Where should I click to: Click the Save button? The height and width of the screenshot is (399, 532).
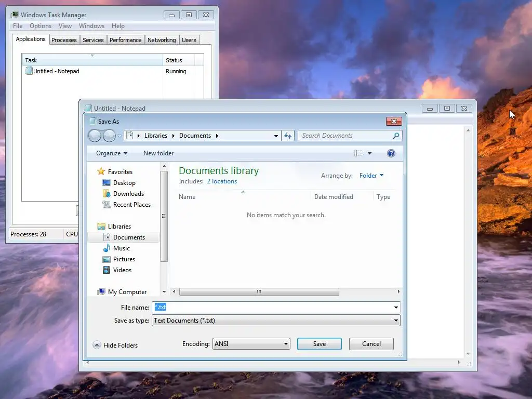pos(320,344)
